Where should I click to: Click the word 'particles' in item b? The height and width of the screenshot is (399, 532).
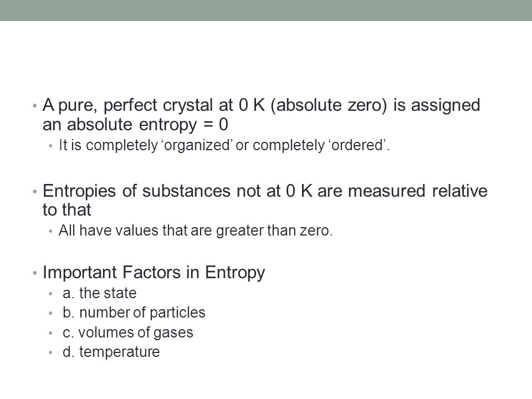click(x=177, y=313)
